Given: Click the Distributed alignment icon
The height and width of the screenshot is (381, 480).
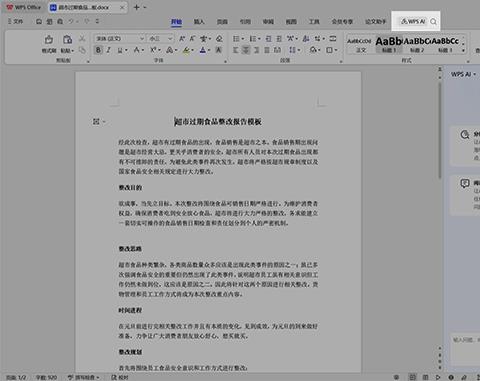Looking at the screenshot, I should 277,50.
